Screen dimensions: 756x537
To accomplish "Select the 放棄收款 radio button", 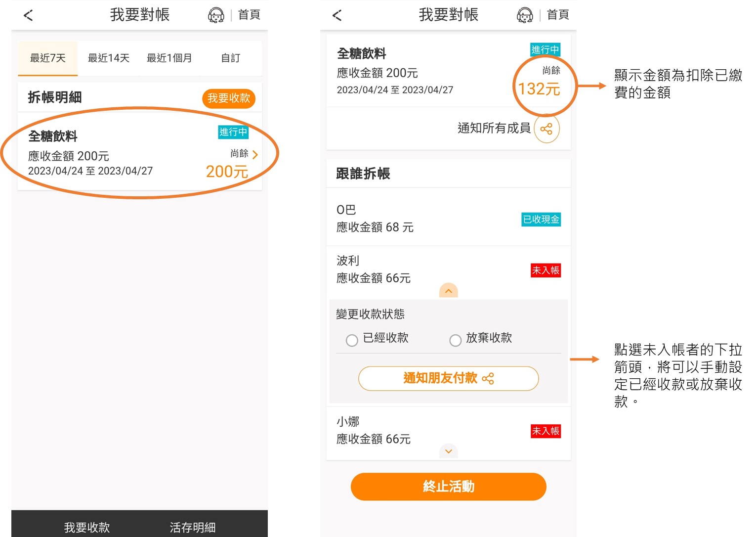I will 455,340.
